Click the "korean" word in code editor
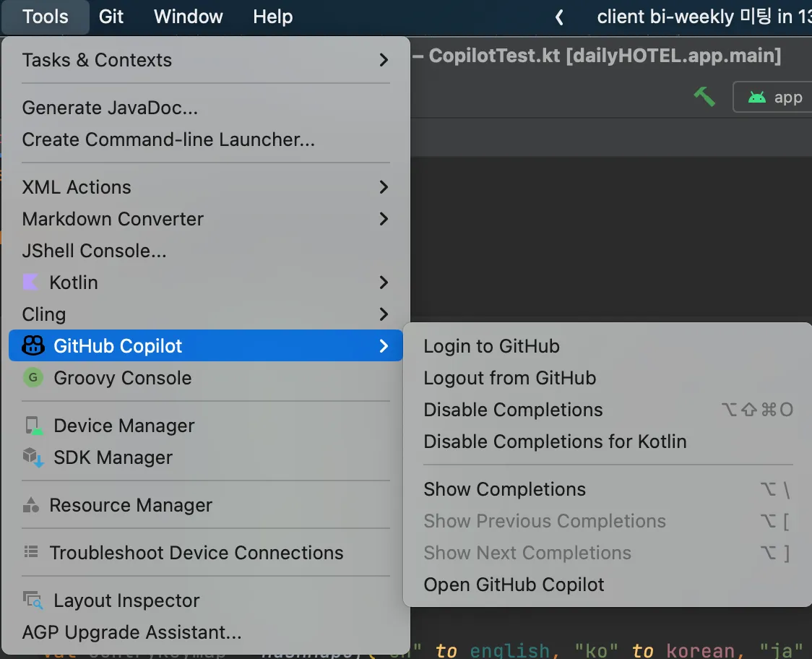 [700, 651]
